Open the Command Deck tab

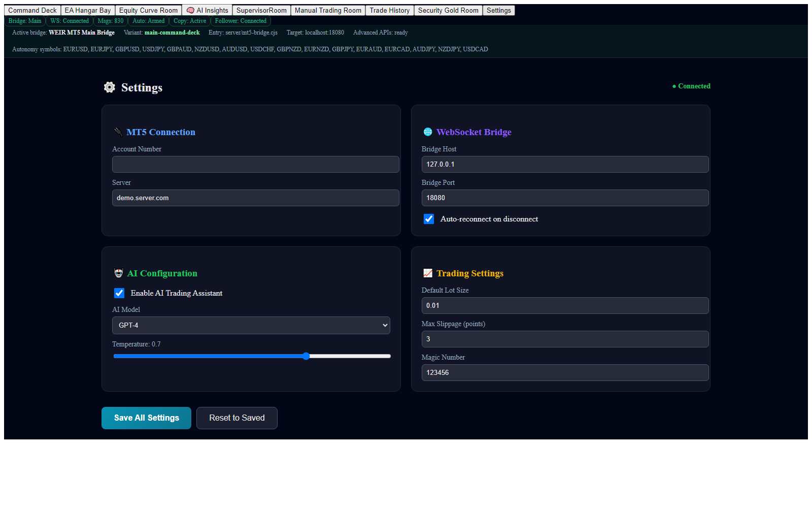point(32,10)
